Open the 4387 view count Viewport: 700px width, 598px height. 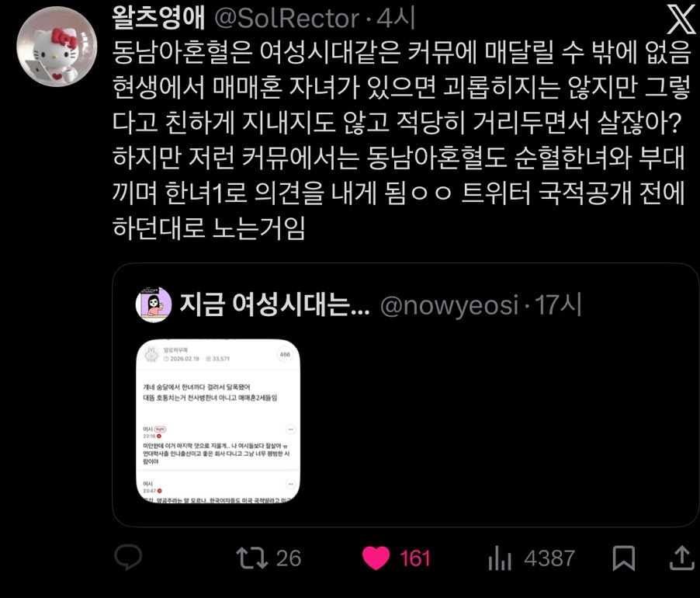[549, 558]
